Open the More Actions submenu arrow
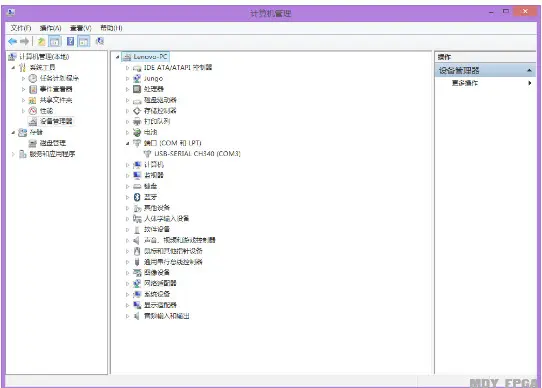 [530, 83]
